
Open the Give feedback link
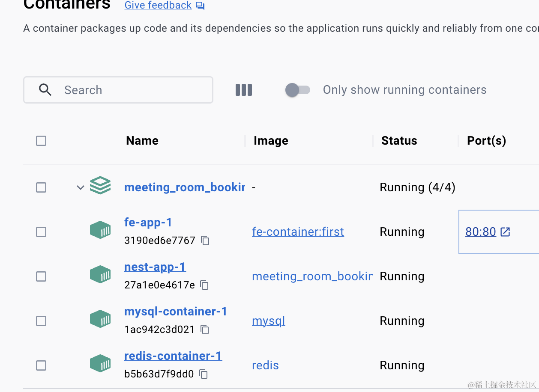coord(158,6)
